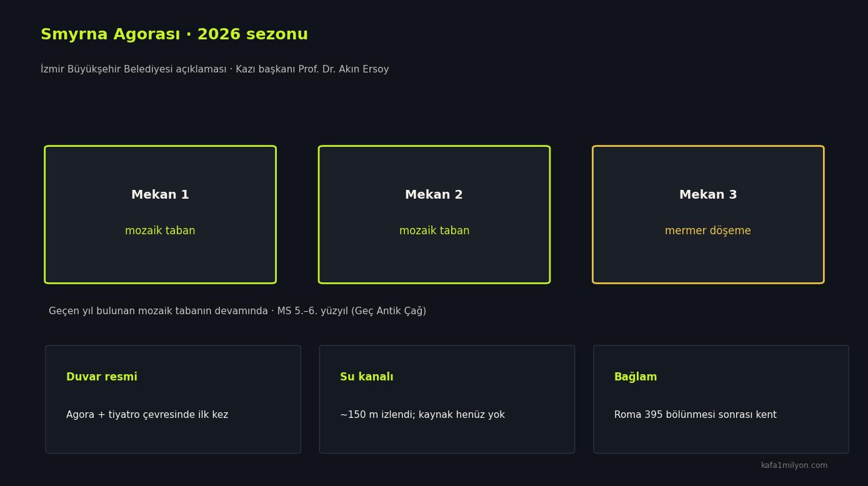Screen dimensions: 868x486
Task: Click mozaik taban label under Mekan 1
Action: pos(160,231)
